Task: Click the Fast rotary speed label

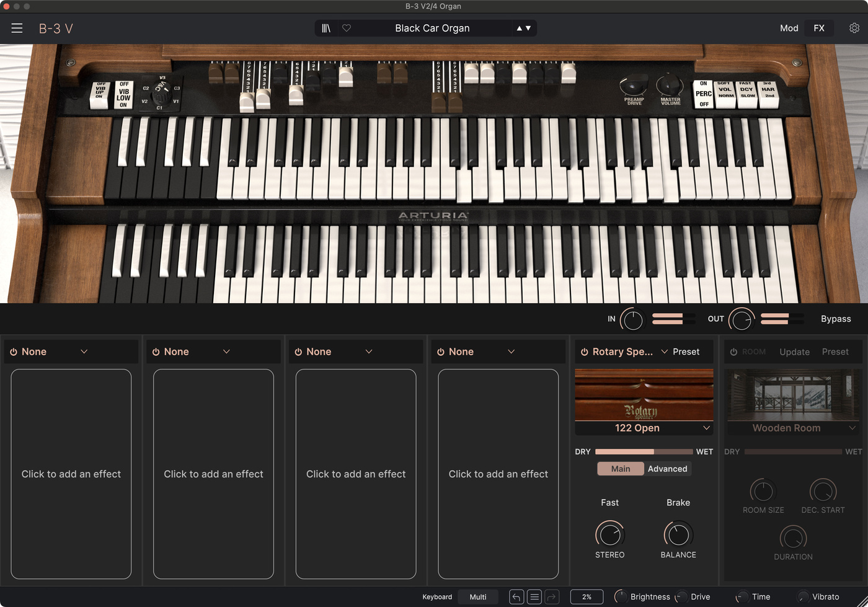Action: coord(609,502)
